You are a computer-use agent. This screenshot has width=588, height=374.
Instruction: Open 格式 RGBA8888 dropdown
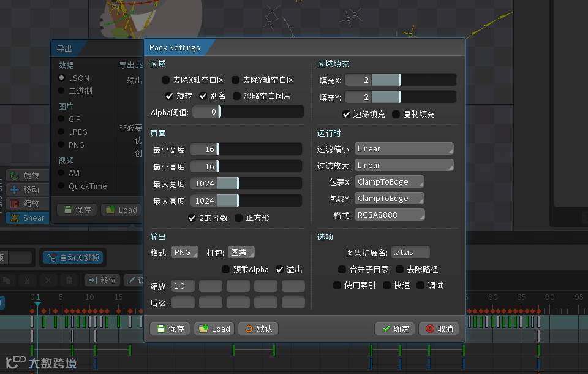click(x=390, y=215)
